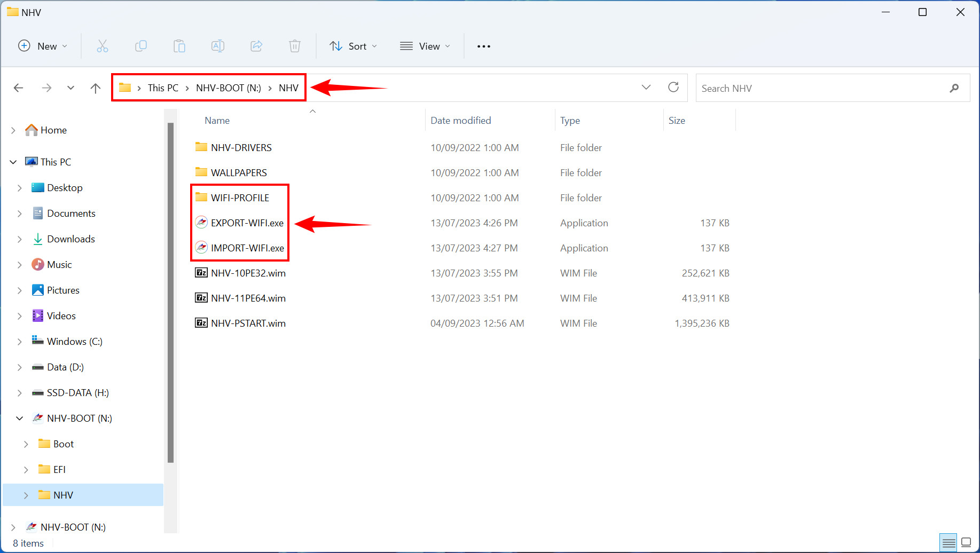Expand the Documents tree node
This screenshot has width=980, height=553.
click(x=20, y=214)
